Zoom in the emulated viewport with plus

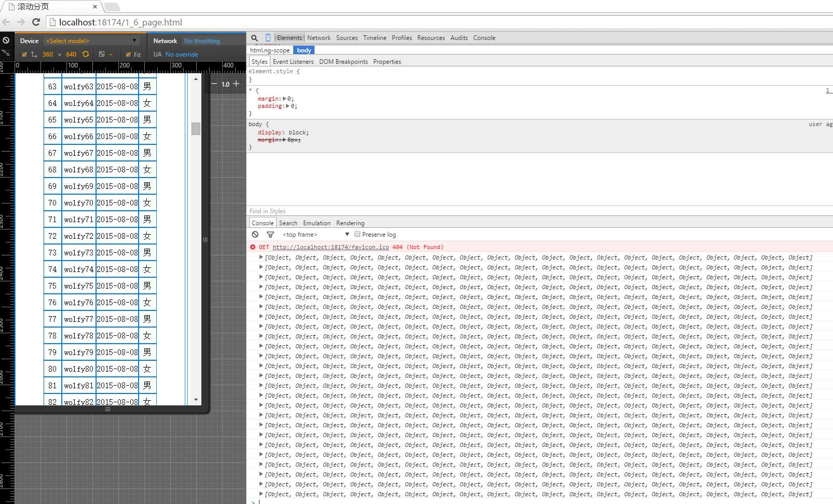[x=237, y=84]
